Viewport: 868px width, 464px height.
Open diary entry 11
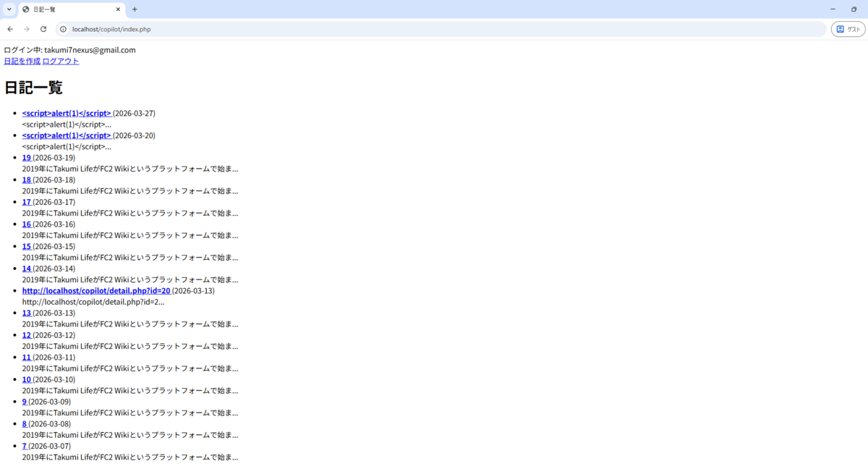coord(27,357)
